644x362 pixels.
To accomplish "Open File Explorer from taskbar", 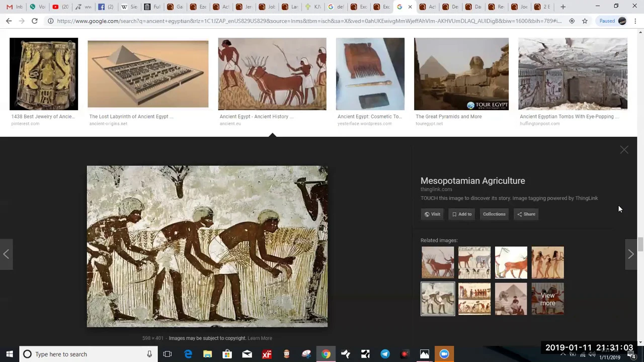I will coord(207,354).
